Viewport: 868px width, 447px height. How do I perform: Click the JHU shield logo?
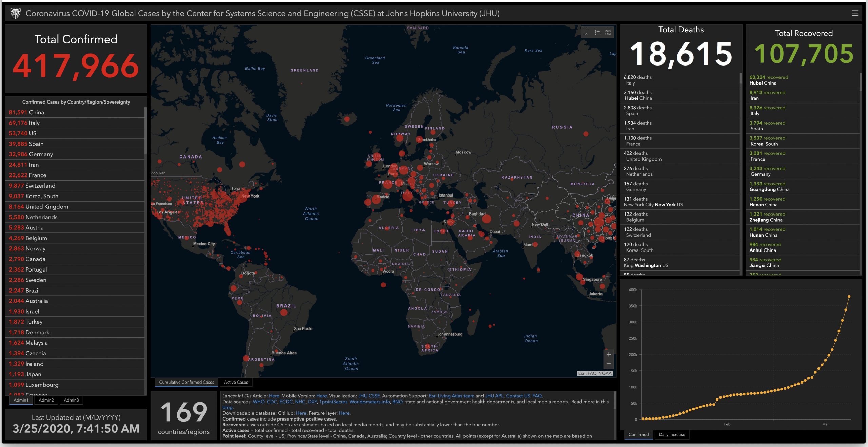click(15, 13)
